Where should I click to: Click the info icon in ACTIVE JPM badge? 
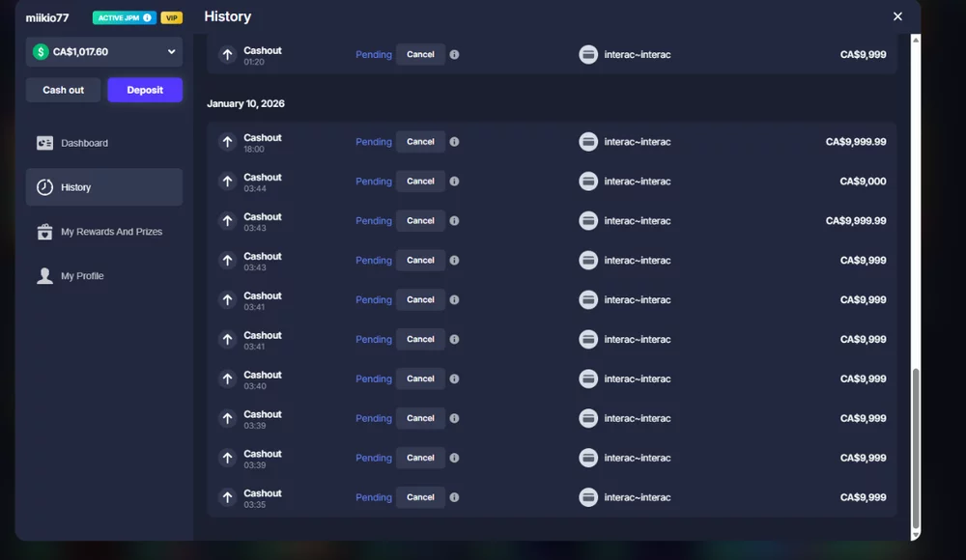(147, 17)
